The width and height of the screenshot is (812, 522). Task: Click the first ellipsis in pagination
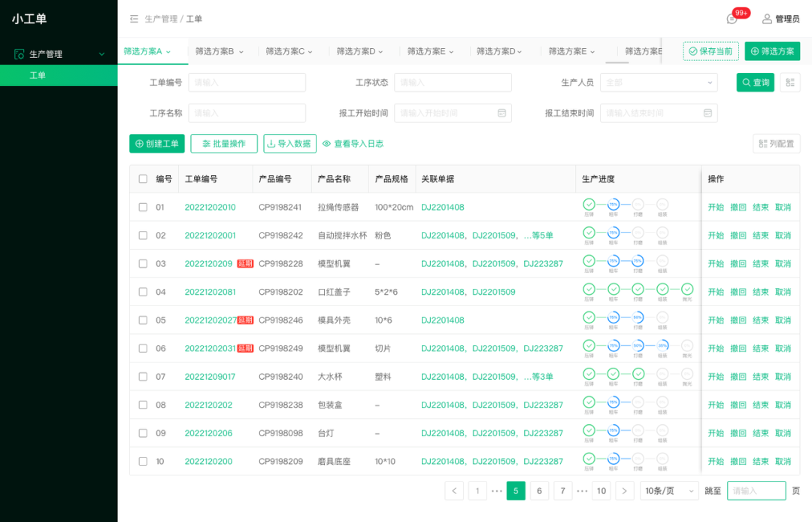pos(497,491)
